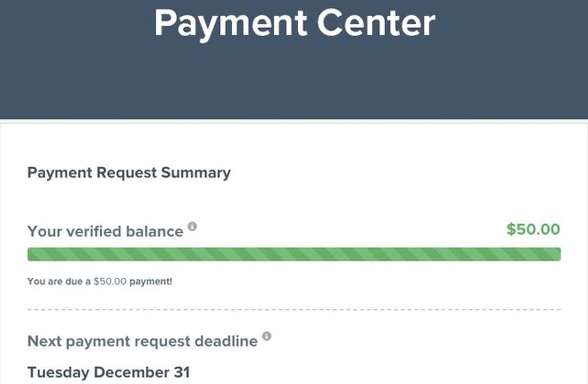
Task: Click the dark header banner area
Action: click(x=294, y=79)
